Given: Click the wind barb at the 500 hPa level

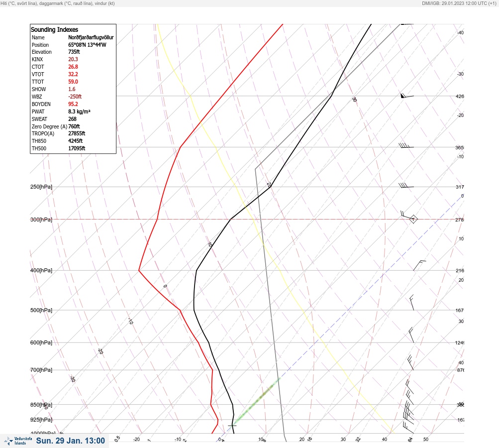Looking at the screenshot, I should tap(412, 303).
